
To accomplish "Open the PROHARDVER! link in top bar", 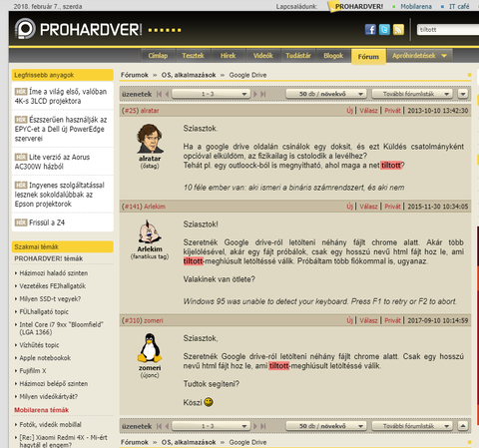I will click(x=359, y=6).
